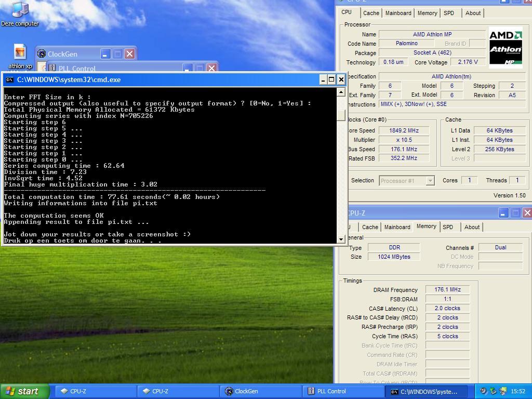Image resolution: width=532 pixels, height=399 pixels.
Task: Select the cmd window taskbar button
Action: [426, 391]
